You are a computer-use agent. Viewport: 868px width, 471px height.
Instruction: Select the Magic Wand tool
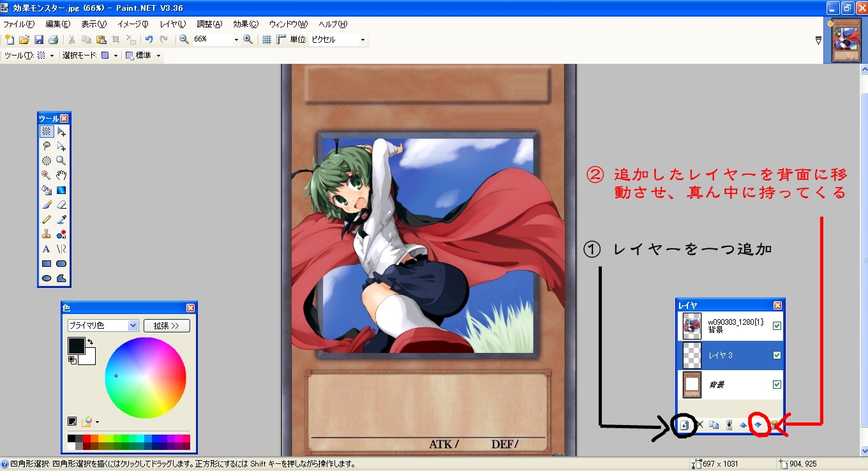[x=47, y=175]
